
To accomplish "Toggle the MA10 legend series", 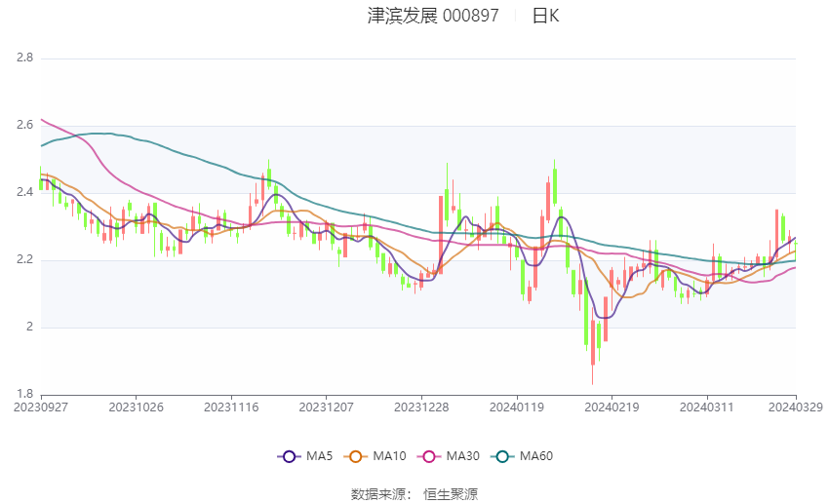I will point(375,456).
